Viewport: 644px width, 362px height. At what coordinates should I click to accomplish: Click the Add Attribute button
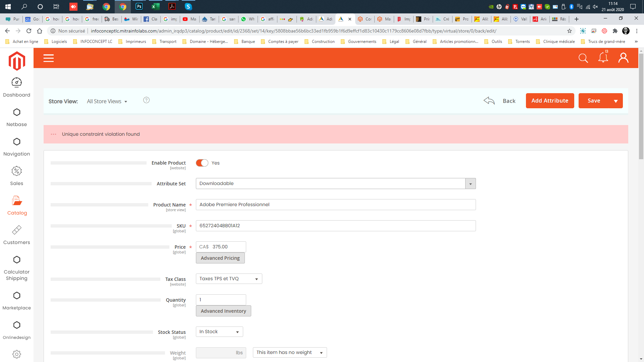tap(550, 101)
